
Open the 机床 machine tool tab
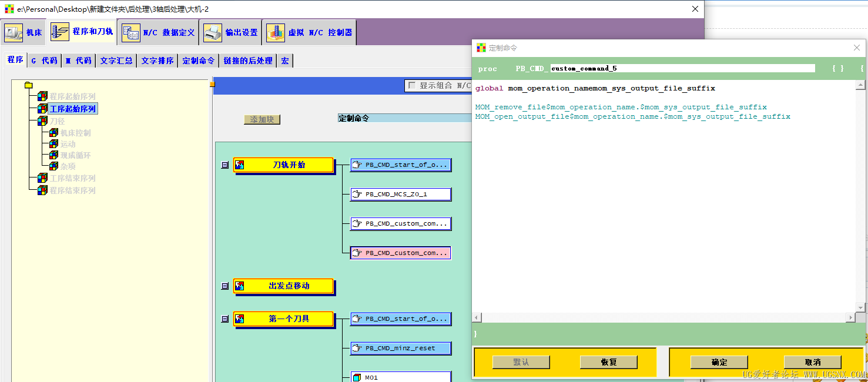click(x=24, y=32)
